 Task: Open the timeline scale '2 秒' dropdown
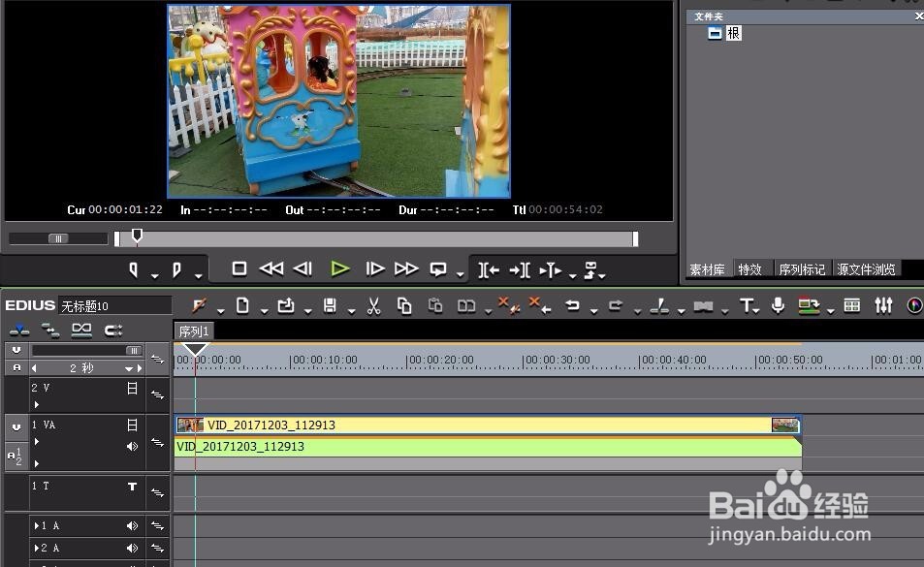click(128, 368)
